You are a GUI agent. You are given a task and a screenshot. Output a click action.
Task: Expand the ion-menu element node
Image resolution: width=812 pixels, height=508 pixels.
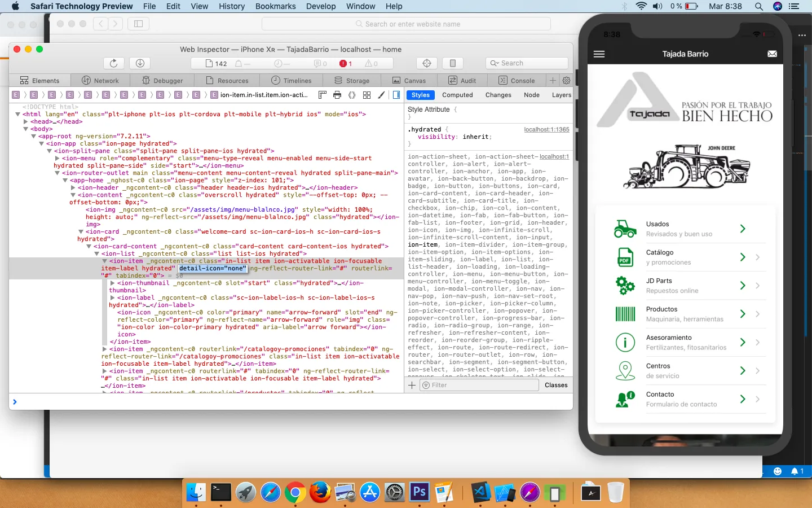tap(58, 158)
